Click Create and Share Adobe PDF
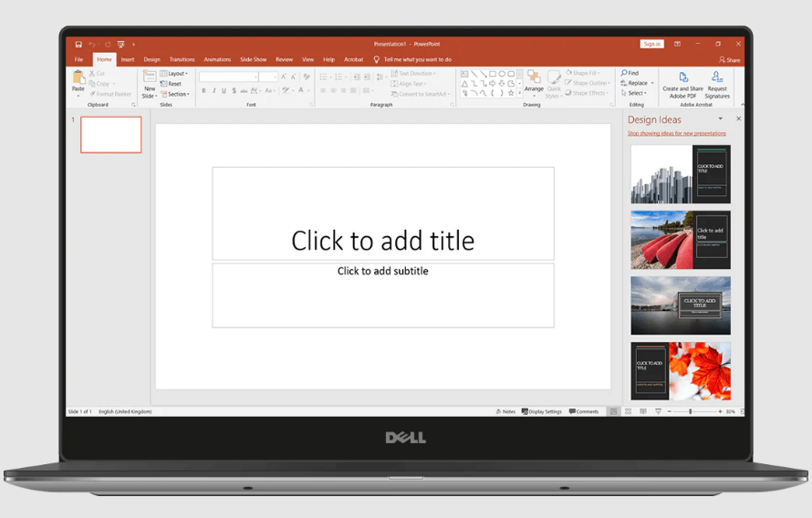 tap(683, 85)
